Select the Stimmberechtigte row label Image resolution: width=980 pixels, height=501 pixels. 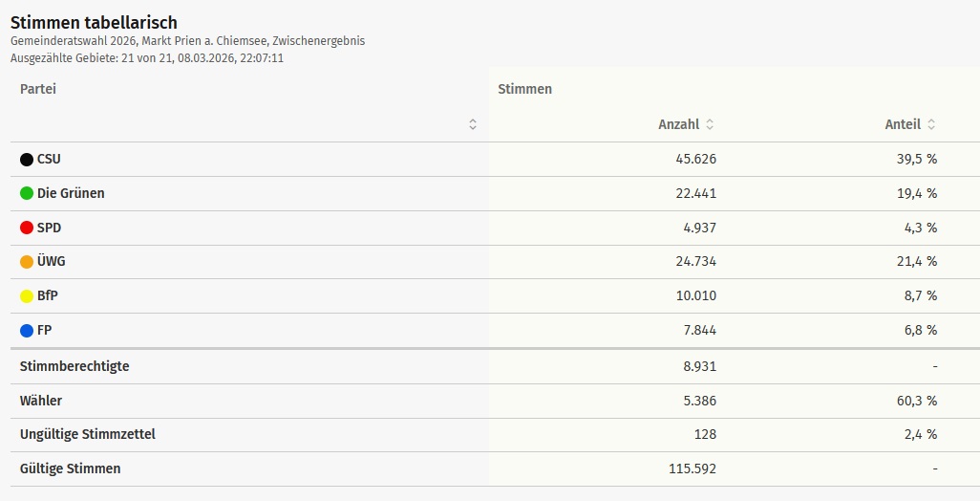pyautogui.click(x=75, y=366)
